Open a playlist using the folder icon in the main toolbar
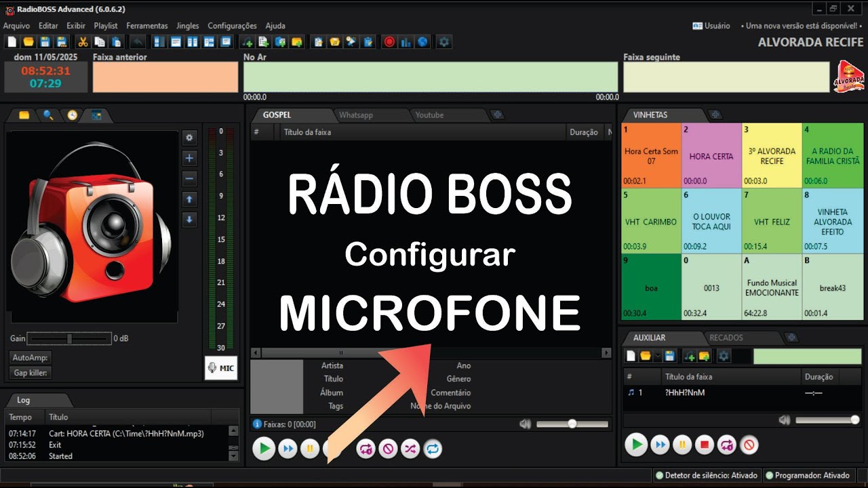The height and width of the screenshot is (488, 868). [28, 42]
